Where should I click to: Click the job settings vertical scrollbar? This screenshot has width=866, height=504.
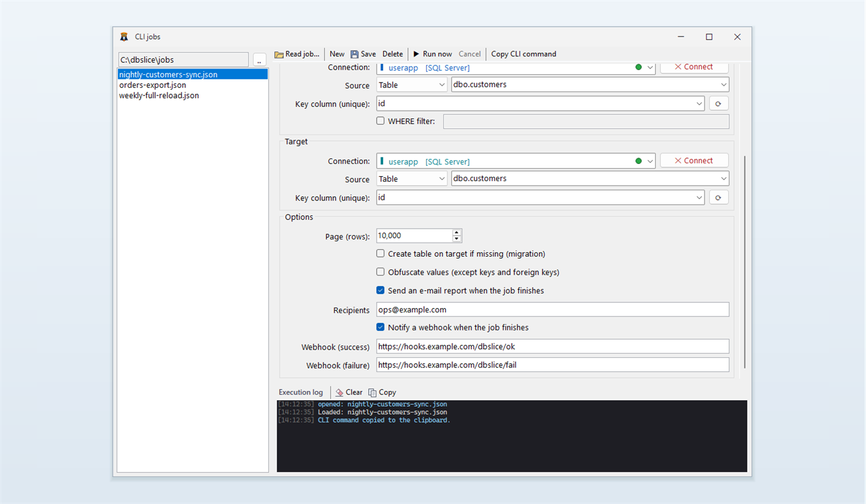point(744,263)
